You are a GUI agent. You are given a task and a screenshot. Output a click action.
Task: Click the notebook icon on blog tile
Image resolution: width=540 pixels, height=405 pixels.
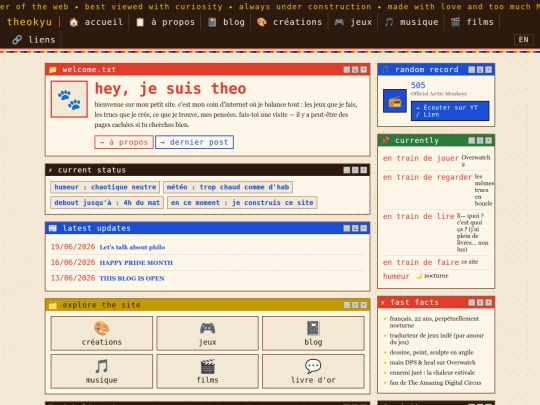point(313,328)
